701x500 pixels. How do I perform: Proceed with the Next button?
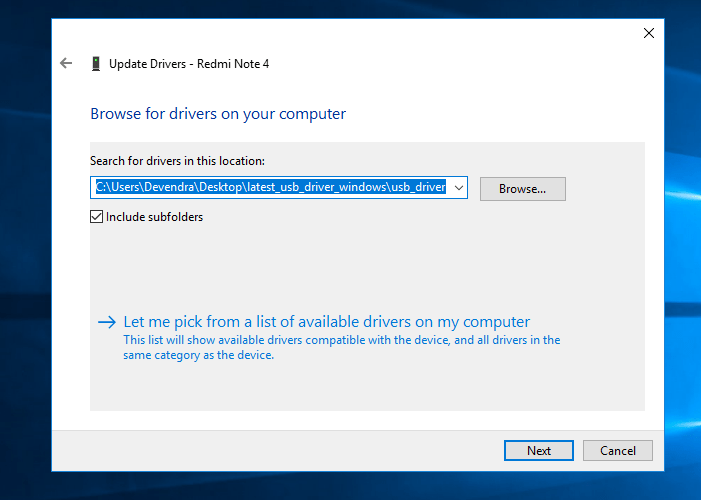coord(539,450)
